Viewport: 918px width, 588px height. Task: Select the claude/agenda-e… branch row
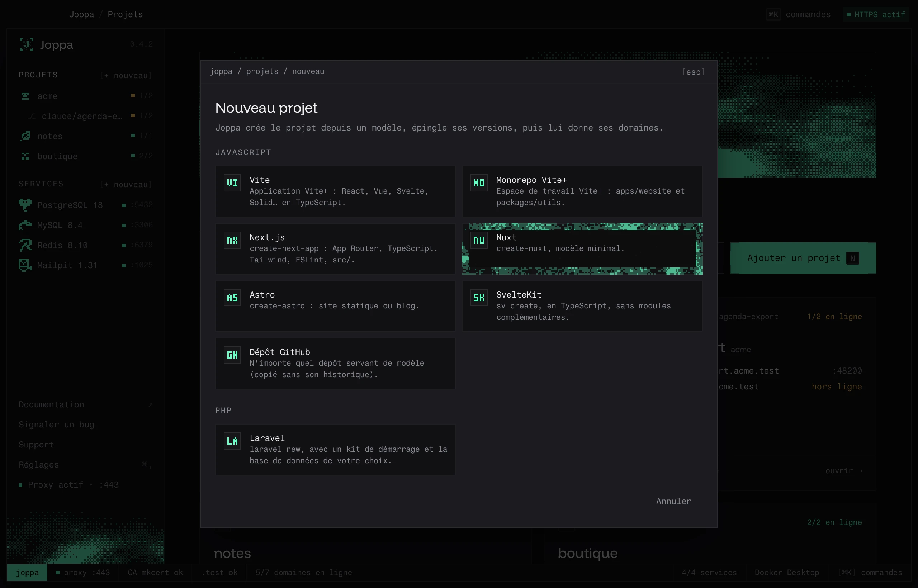coord(86,116)
